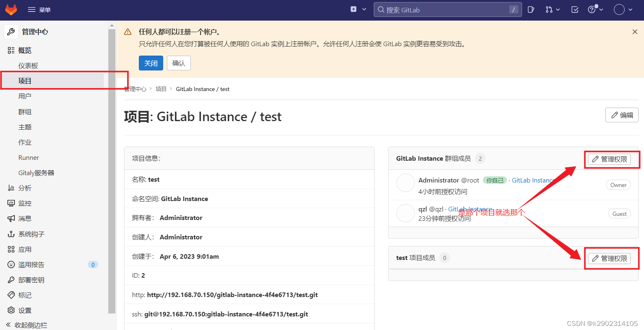Click the http test.git URL text

pos(232,295)
